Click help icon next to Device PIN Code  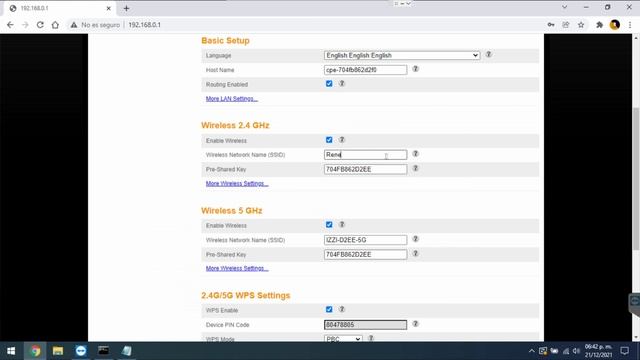(x=415, y=324)
